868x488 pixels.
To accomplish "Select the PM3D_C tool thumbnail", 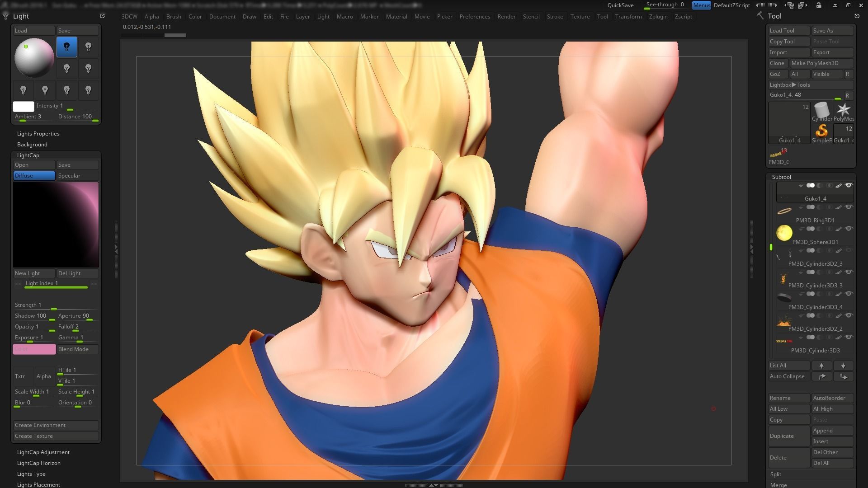I will [x=778, y=156].
